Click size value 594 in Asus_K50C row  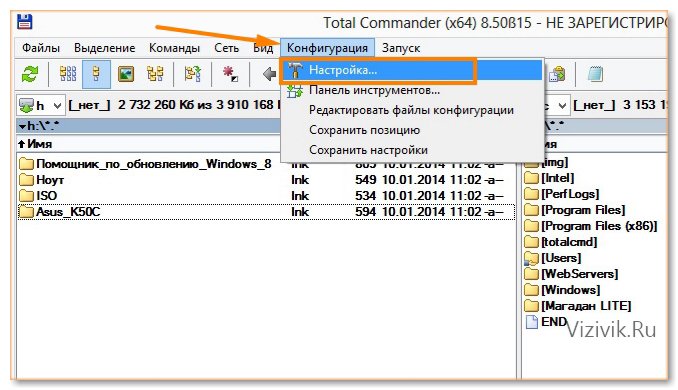pyautogui.click(x=365, y=212)
